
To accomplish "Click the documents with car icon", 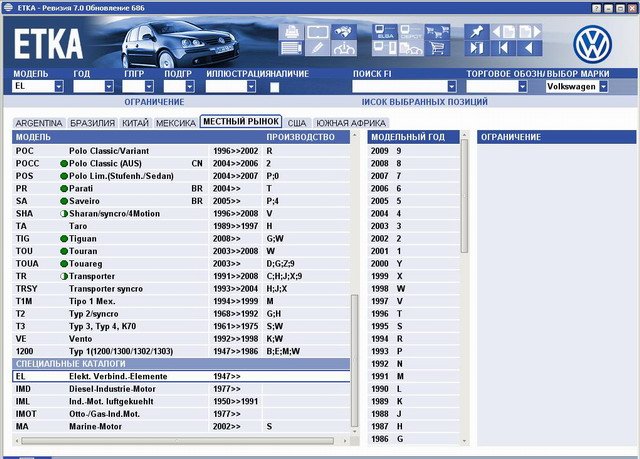I will coord(411,48).
